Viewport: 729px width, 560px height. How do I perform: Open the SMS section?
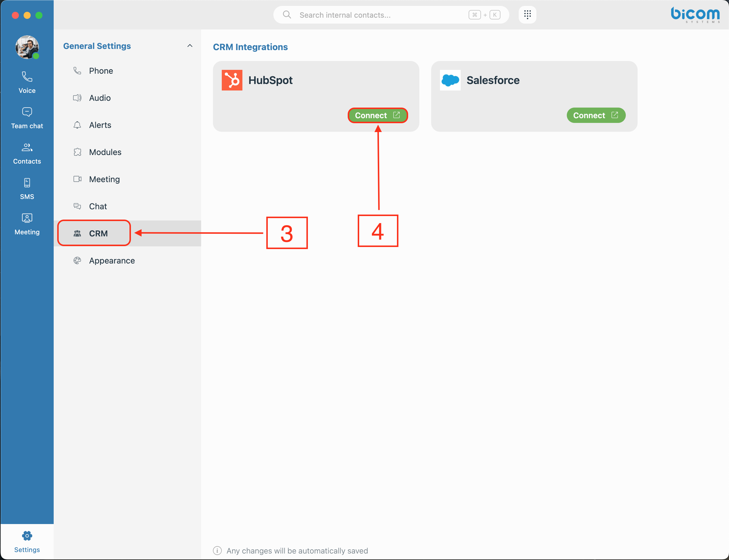[x=27, y=189]
